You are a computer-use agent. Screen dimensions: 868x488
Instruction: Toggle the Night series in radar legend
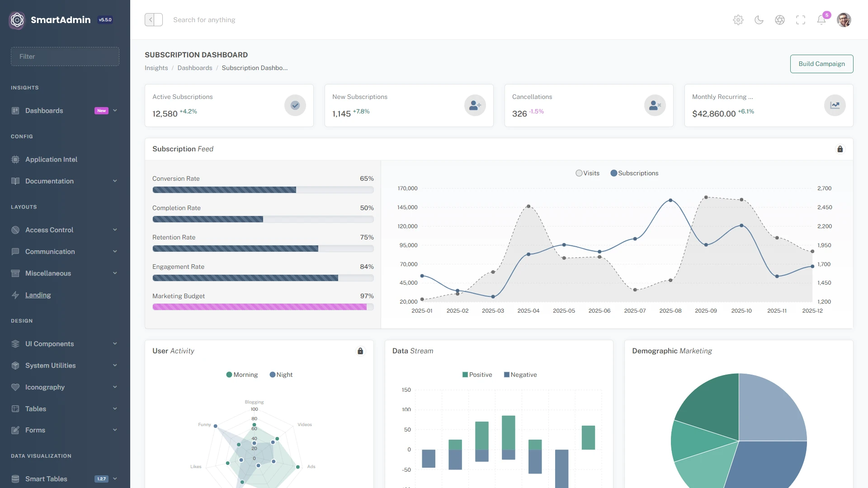pos(281,375)
